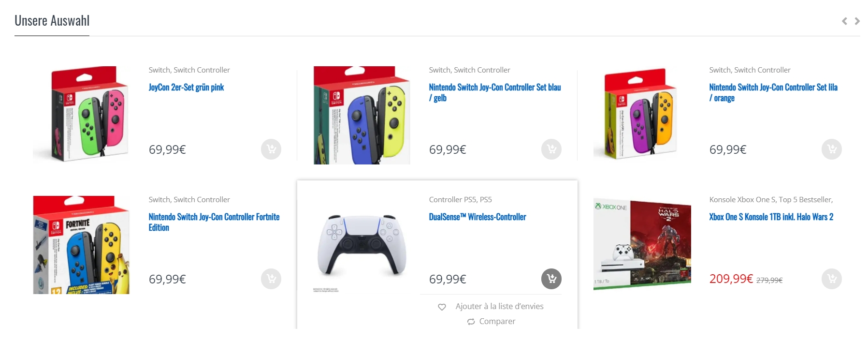Go to previous carousel slide arrow

tap(844, 21)
